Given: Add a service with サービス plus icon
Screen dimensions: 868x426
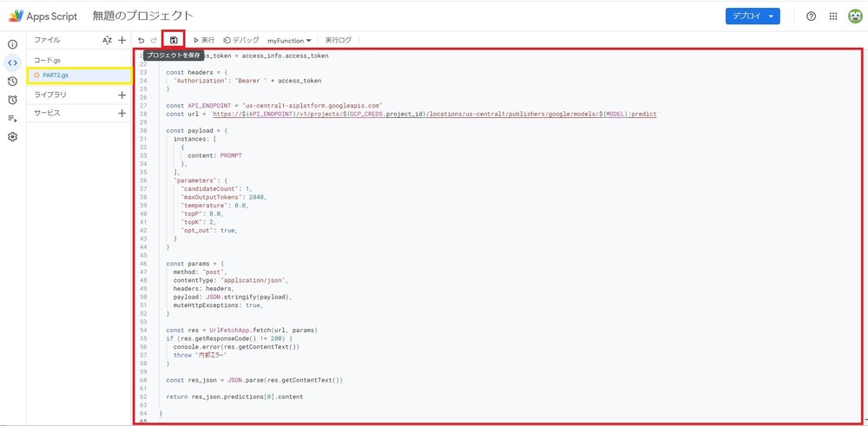Looking at the screenshot, I should point(122,113).
